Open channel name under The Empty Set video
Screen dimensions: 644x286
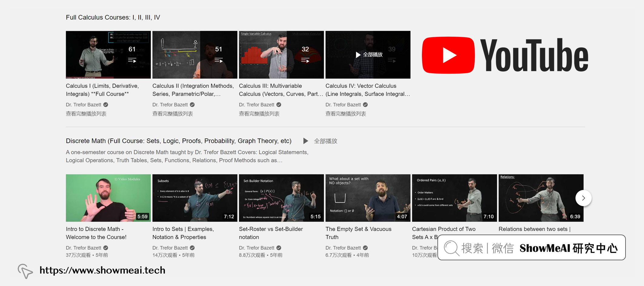[x=343, y=248]
